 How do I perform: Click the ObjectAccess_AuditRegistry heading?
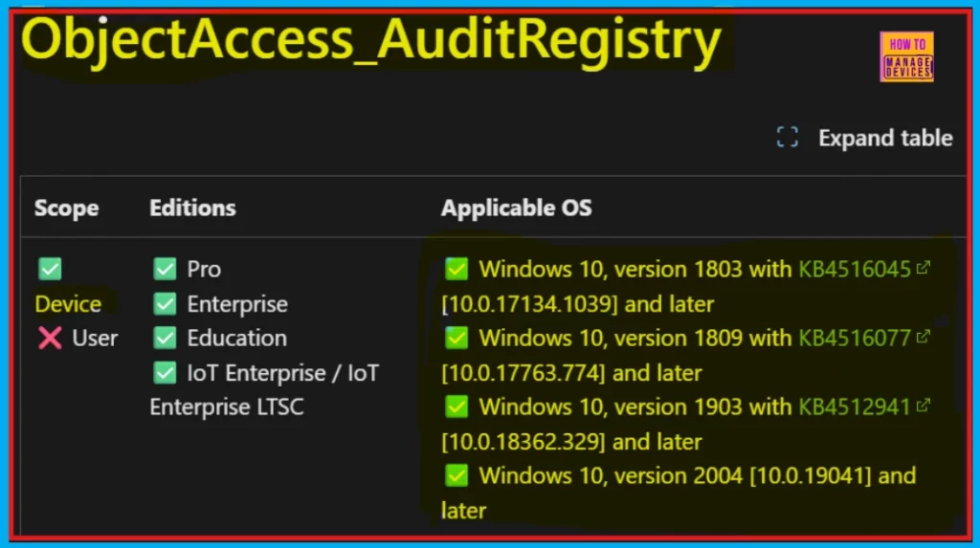[371, 40]
